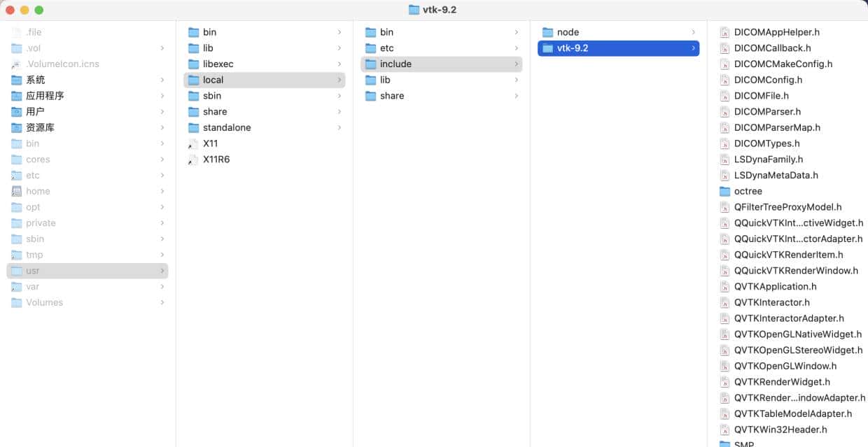Open the LSDynaFamily.h header
The image size is (868, 447).
tap(771, 159)
